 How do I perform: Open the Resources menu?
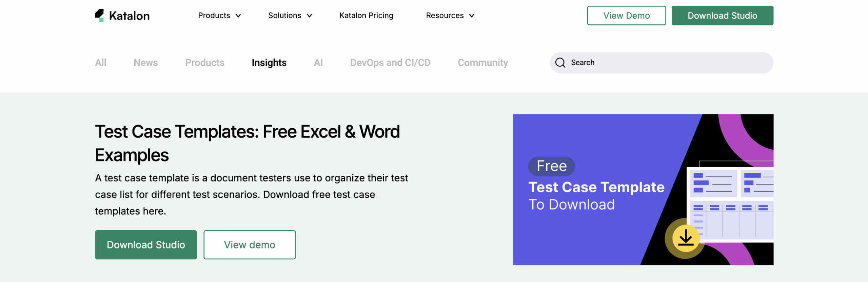click(x=450, y=16)
